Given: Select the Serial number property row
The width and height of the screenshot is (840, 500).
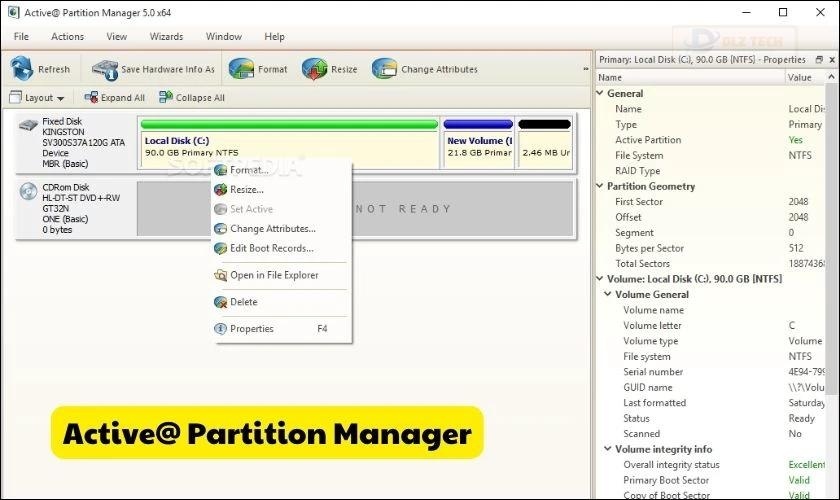Looking at the screenshot, I should (710, 372).
